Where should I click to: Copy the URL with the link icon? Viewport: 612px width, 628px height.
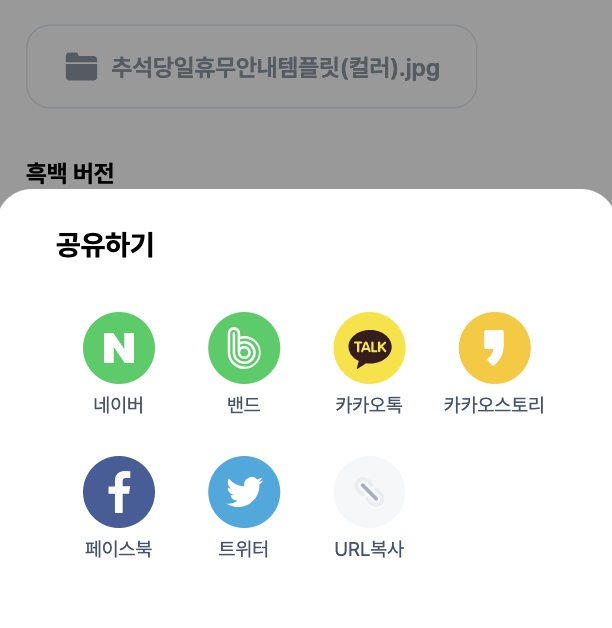369,492
